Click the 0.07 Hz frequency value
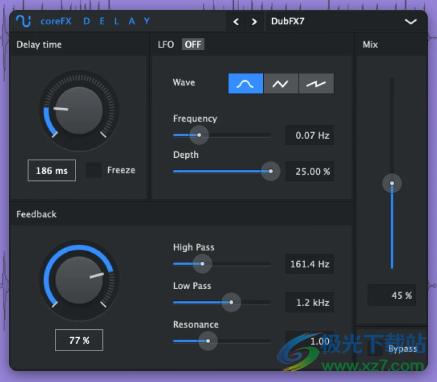Screen dimensions: 437x382 310,135
